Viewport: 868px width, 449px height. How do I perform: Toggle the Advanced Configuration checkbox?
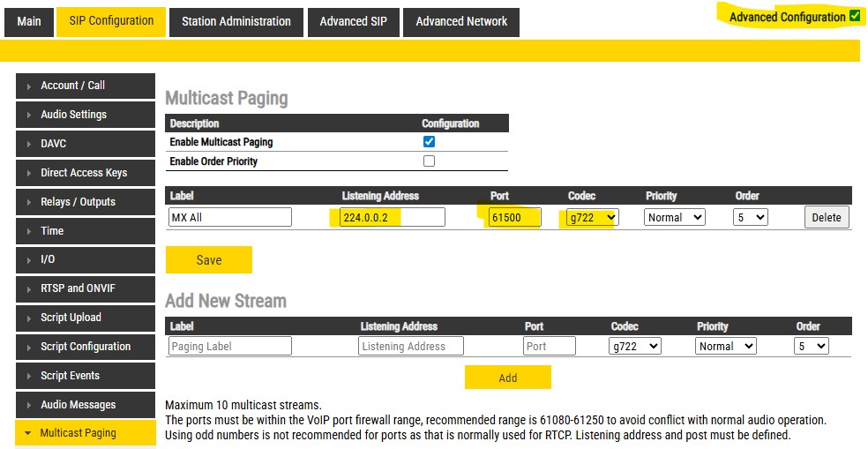[853, 17]
